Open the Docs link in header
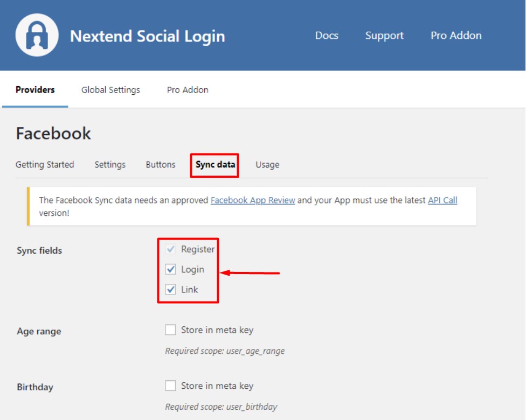526x420 pixels. (327, 36)
